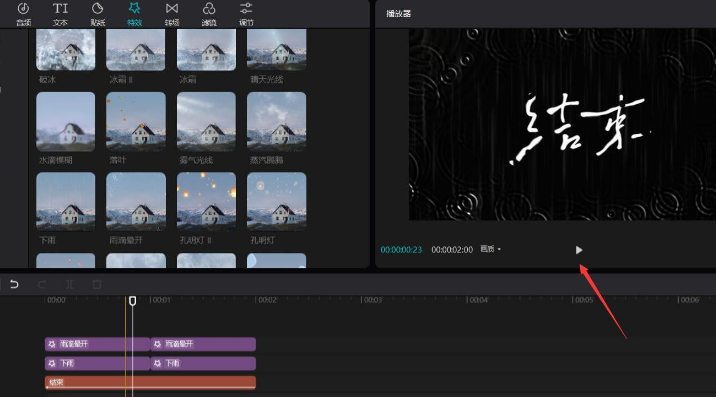This screenshot has width=716, height=397.
Task: Undo the last edit
Action: pos(14,284)
